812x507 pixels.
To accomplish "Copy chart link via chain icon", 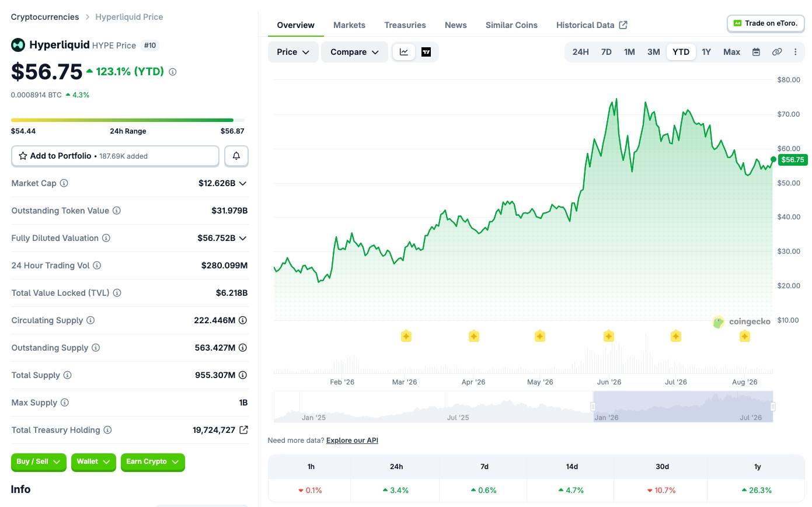I will [x=777, y=52].
